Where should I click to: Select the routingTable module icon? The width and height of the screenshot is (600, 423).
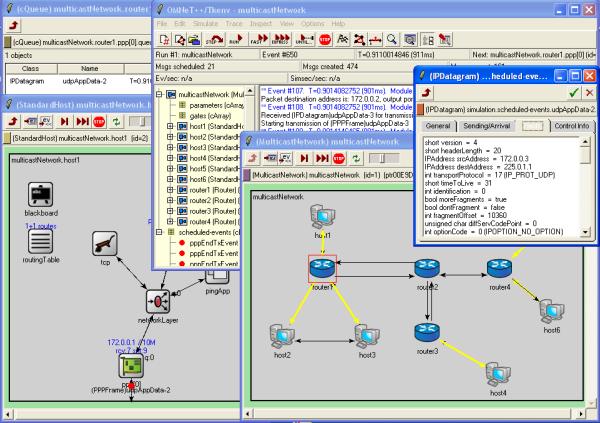[40, 242]
